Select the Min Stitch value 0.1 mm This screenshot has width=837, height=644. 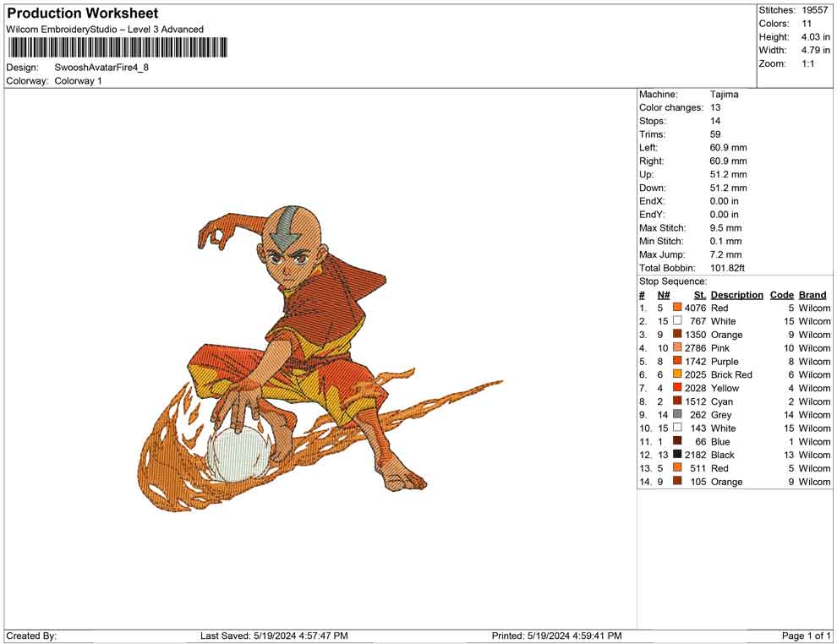[x=726, y=241]
